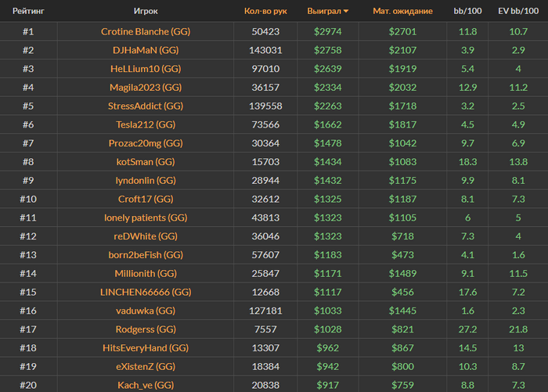548x392 pixels.
Task: Open HitsEveryHand (GG) player link
Action: (x=146, y=347)
